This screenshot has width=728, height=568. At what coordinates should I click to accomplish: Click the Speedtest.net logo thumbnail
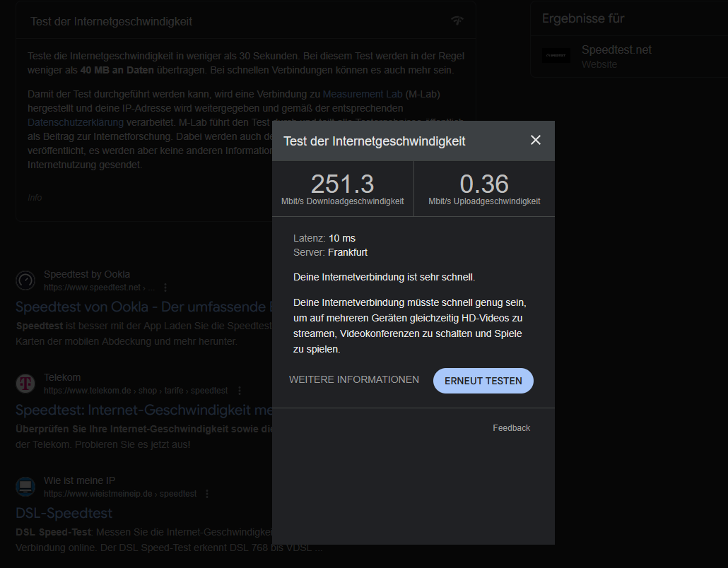coord(556,56)
